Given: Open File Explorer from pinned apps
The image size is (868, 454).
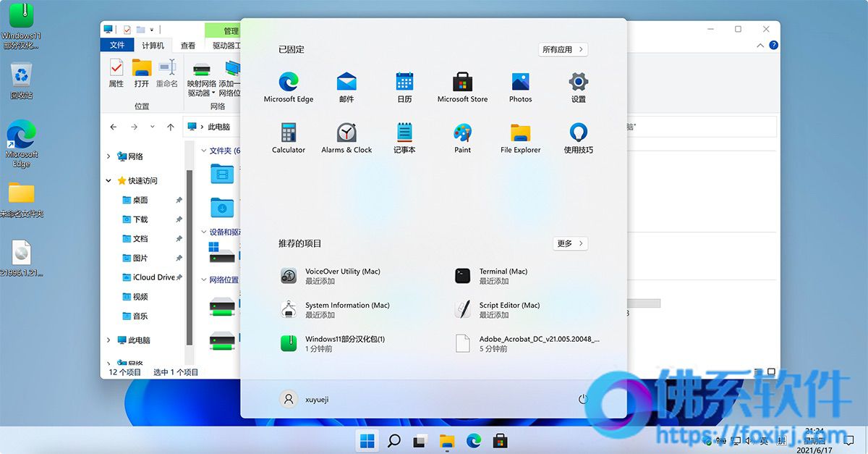Looking at the screenshot, I should point(520,138).
